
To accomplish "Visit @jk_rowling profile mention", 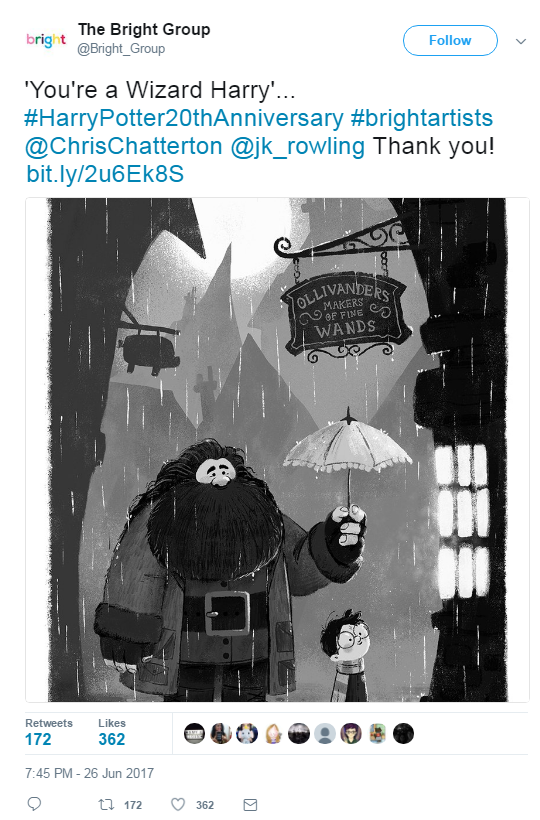I will [297, 146].
